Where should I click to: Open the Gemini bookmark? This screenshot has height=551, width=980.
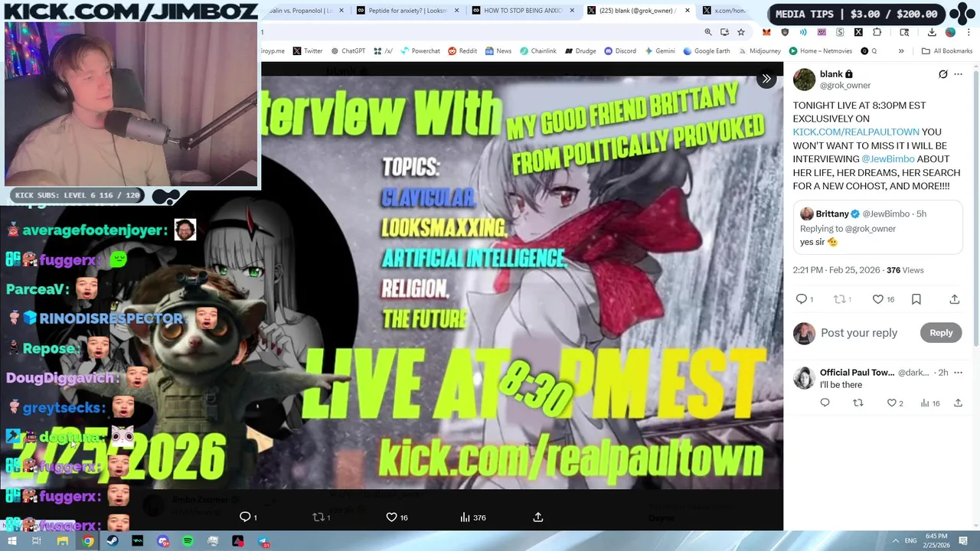659,51
